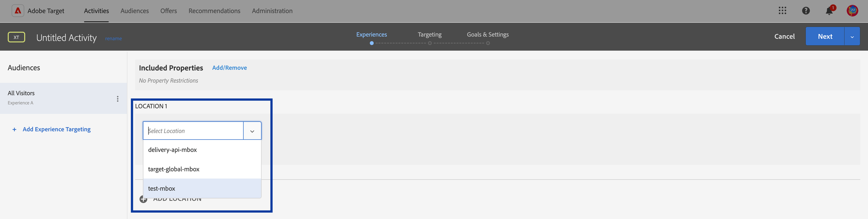
Task: Click the Targeting step progress dot
Action: click(430, 43)
